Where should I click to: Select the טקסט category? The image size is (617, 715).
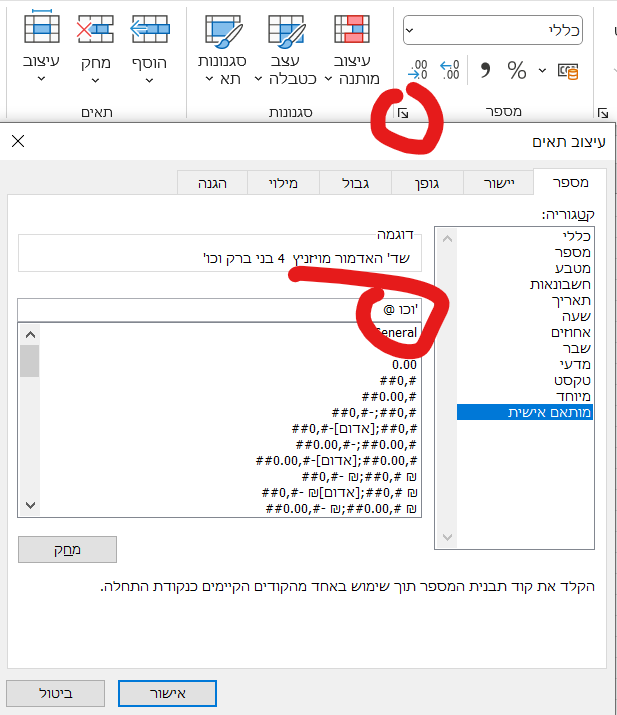pos(525,380)
